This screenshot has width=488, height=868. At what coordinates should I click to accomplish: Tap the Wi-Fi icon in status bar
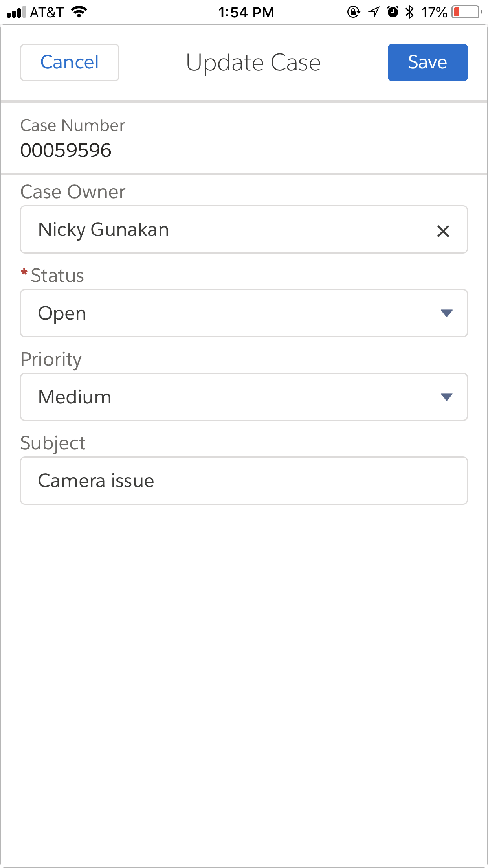[79, 12]
